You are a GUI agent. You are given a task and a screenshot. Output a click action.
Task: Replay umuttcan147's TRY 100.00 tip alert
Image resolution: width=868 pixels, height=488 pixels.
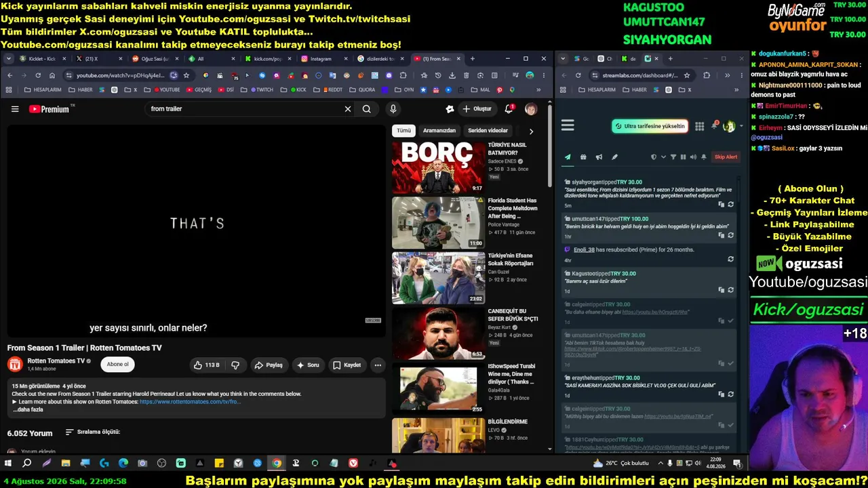pos(730,235)
